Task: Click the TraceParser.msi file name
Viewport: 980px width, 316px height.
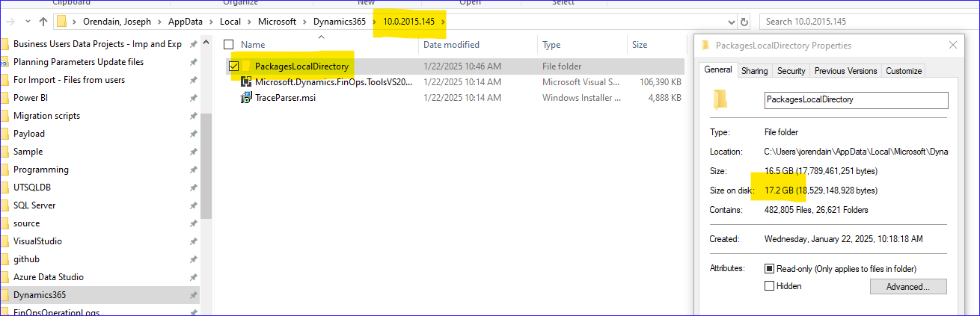Action: (285, 98)
